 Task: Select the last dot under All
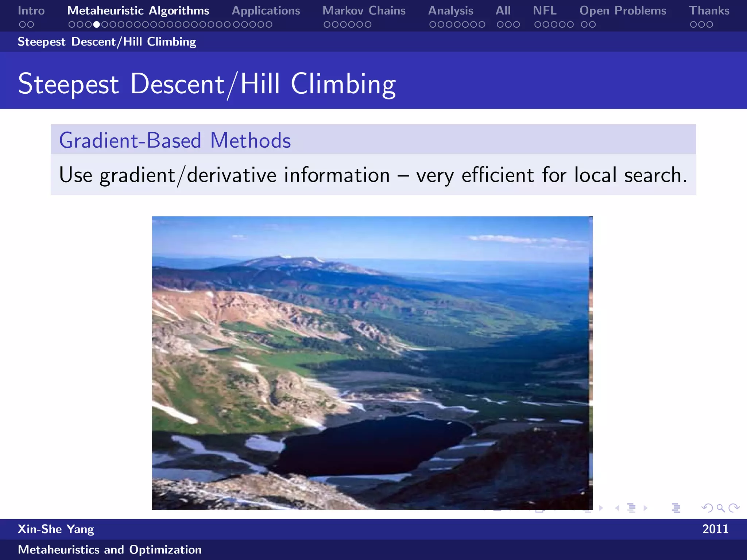516,24
